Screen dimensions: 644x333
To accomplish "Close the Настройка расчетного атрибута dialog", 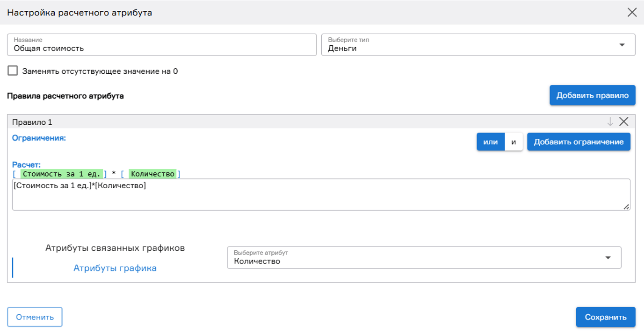I will point(632,13).
